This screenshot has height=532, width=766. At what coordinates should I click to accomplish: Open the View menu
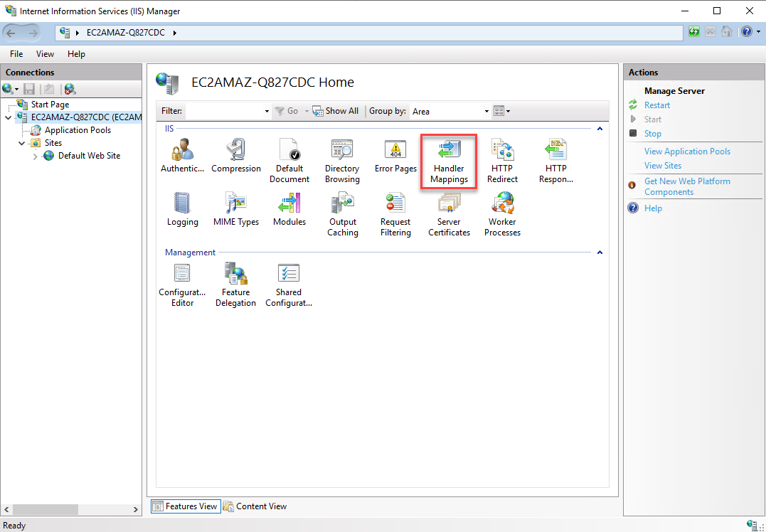[x=45, y=54]
